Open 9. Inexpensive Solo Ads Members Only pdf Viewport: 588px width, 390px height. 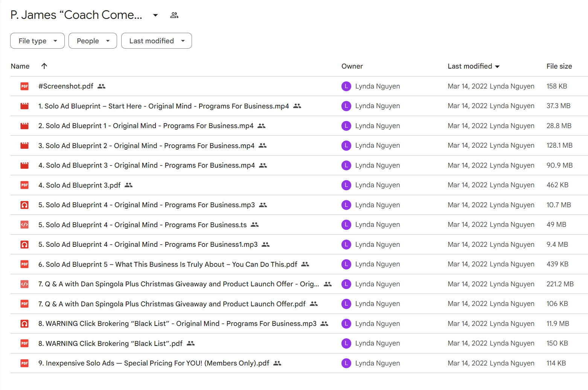pos(154,363)
